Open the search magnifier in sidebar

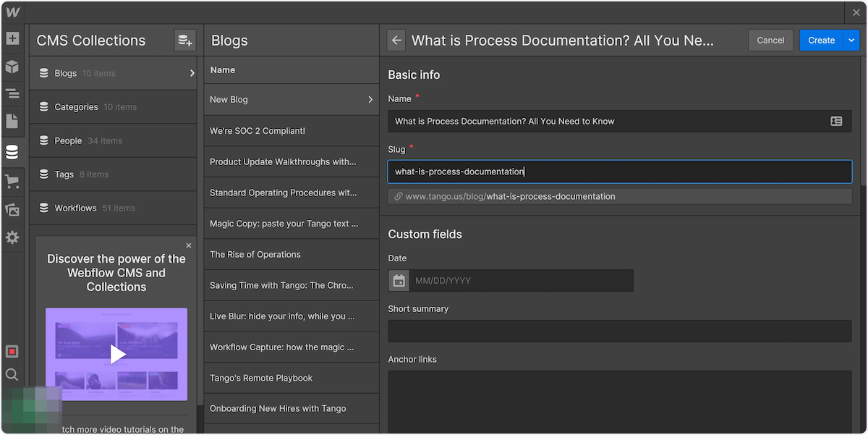tap(12, 375)
